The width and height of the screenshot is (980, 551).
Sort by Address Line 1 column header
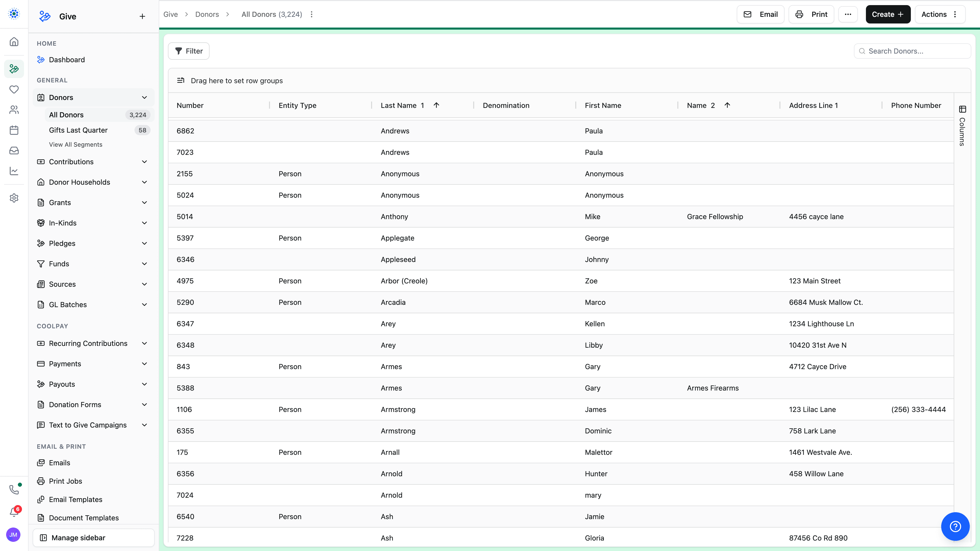813,105
